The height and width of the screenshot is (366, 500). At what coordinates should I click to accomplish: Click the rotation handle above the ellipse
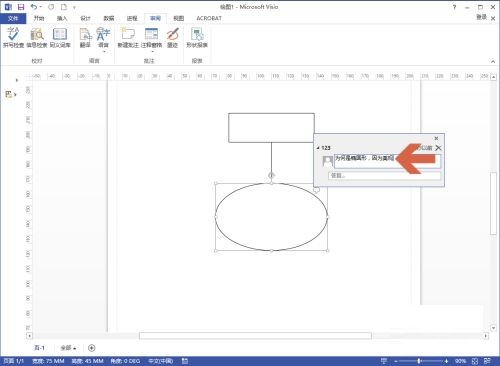(271, 175)
